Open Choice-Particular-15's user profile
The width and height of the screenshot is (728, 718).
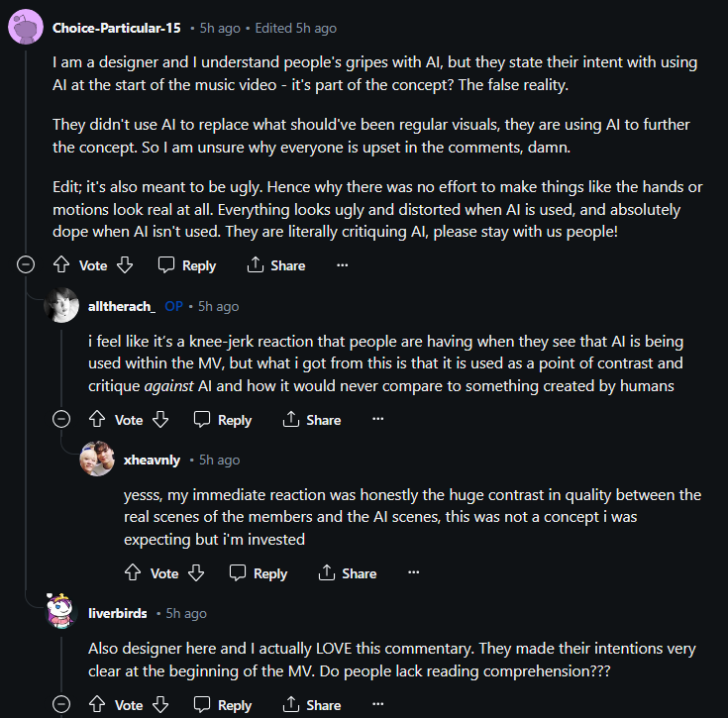[x=116, y=28]
